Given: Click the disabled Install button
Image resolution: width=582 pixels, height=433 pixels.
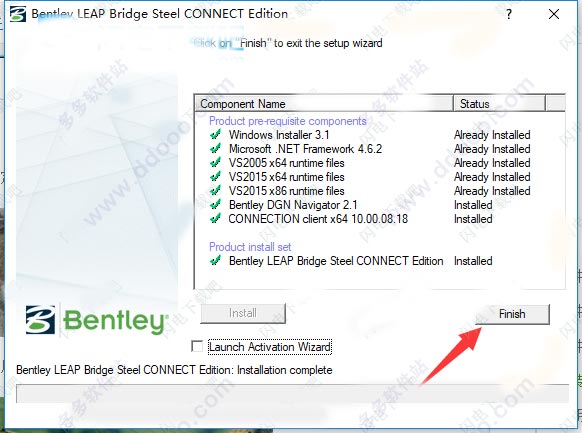Looking at the screenshot, I should 243,313.
